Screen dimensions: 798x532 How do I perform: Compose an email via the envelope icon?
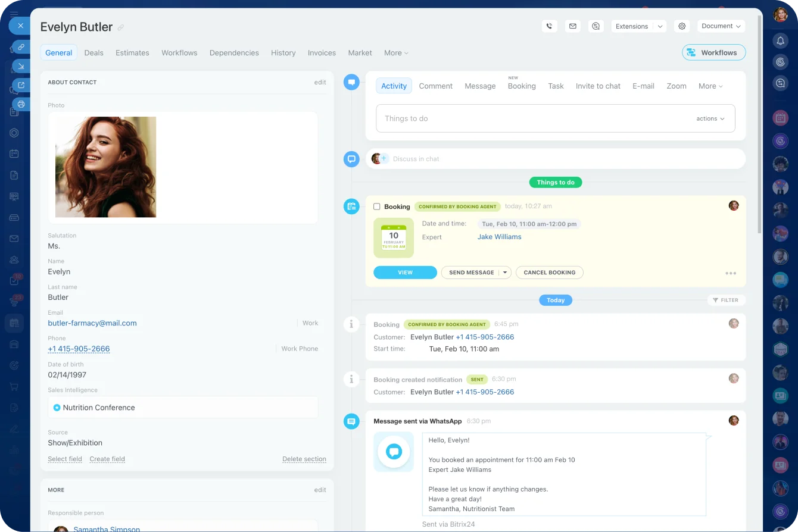click(x=572, y=26)
